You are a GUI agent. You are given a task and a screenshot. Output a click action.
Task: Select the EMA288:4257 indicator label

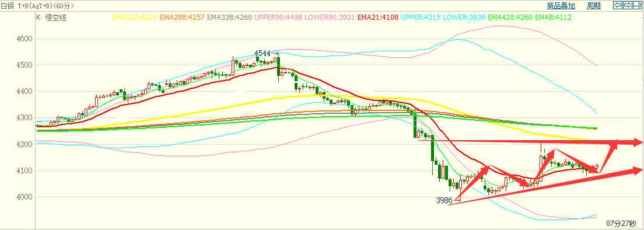[183, 18]
